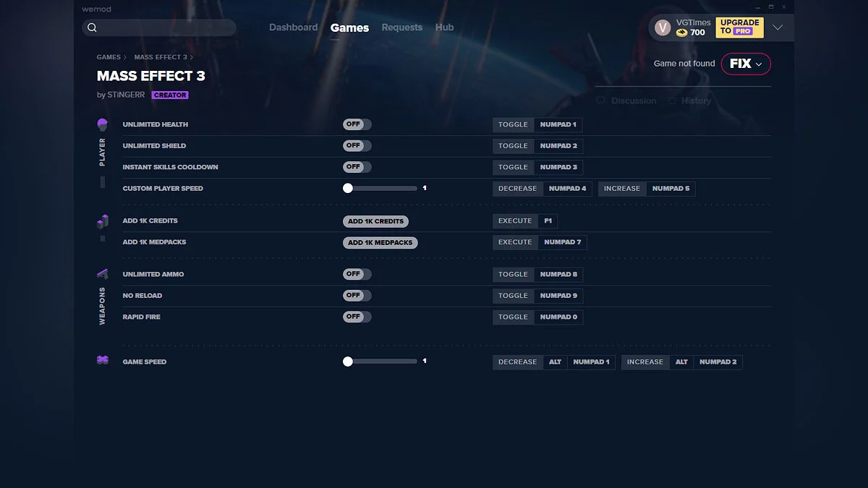Click the Player category purple icon
This screenshot has height=488, width=868.
103,125
